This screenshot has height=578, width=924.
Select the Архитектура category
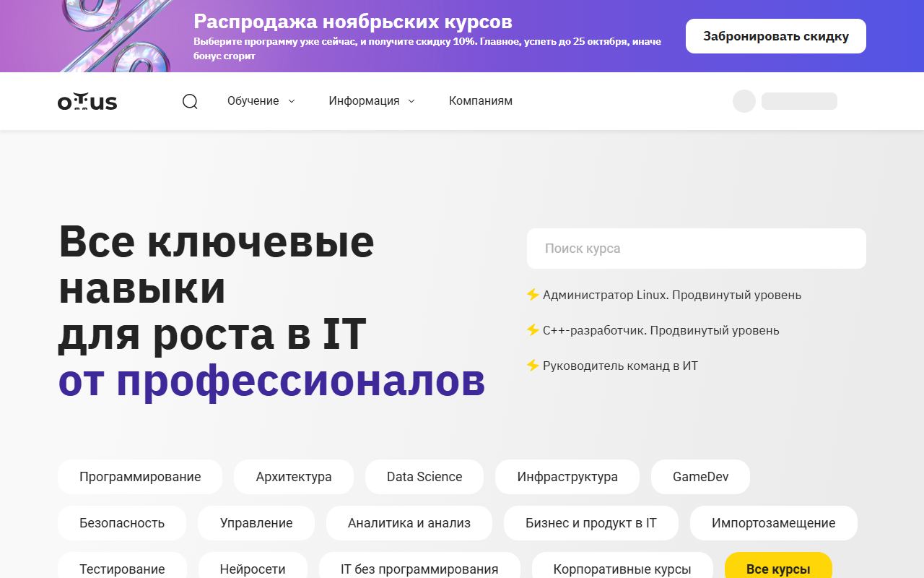(x=294, y=477)
